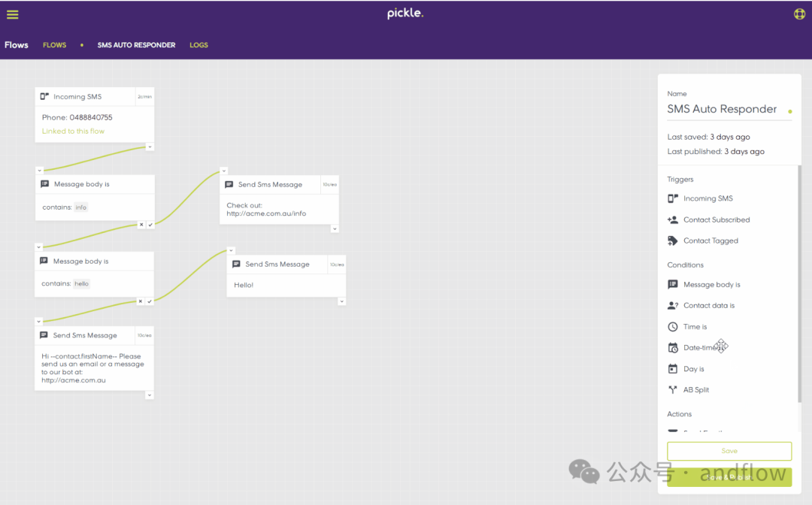
Task: Open the LOGS tab
Action: point(198,45)
